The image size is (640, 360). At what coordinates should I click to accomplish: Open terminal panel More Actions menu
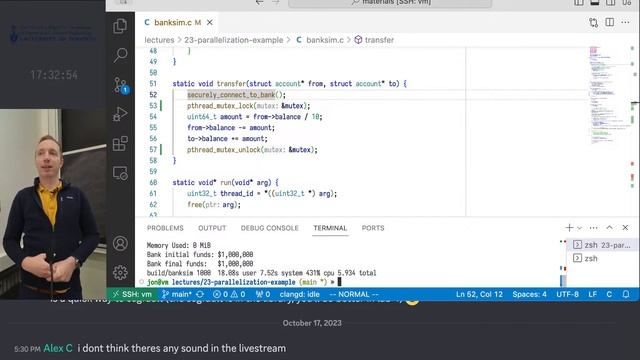tap(593, 228)
